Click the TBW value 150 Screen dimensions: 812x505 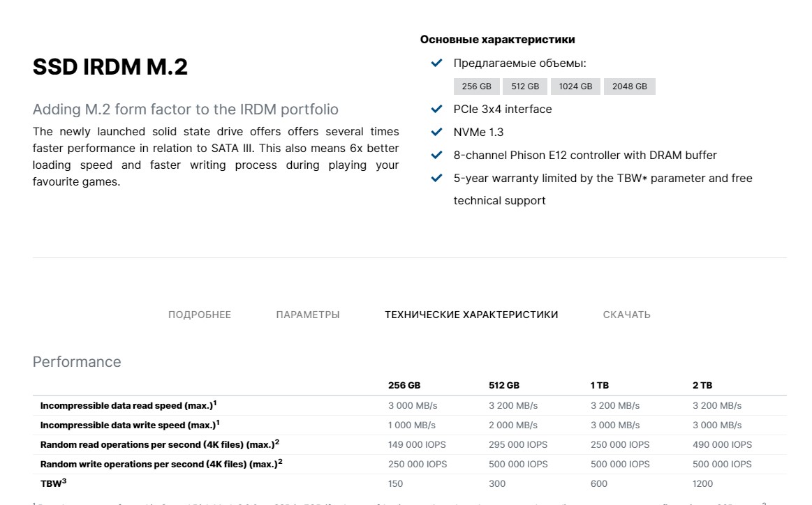(396, 484)
